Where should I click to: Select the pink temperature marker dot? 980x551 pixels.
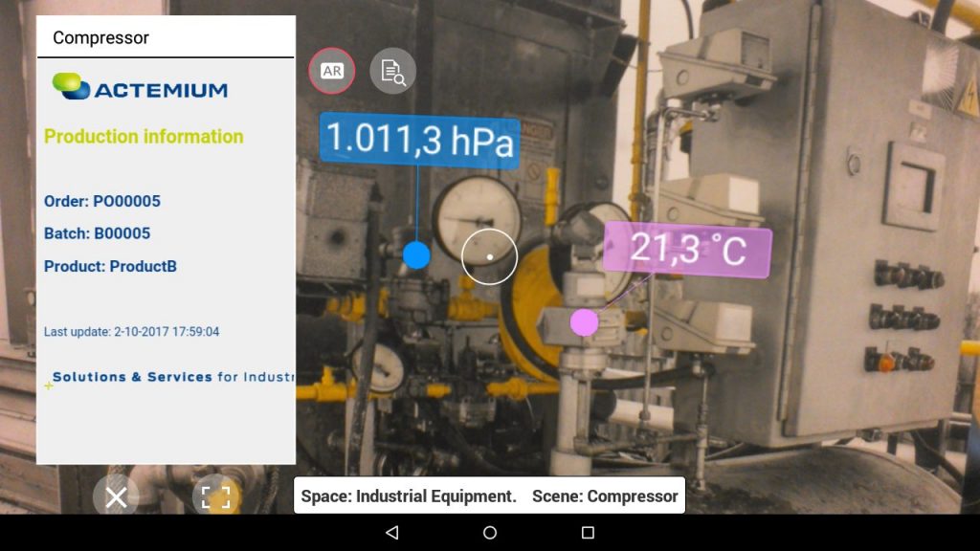pos(584,322)
